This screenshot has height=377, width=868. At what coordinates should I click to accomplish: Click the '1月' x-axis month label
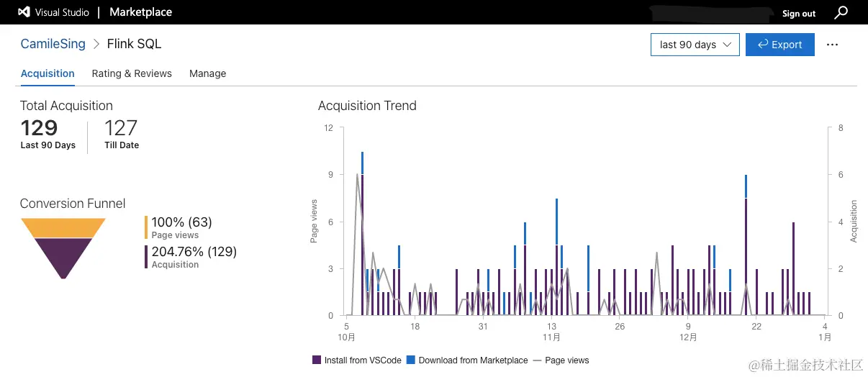[825, 337]
